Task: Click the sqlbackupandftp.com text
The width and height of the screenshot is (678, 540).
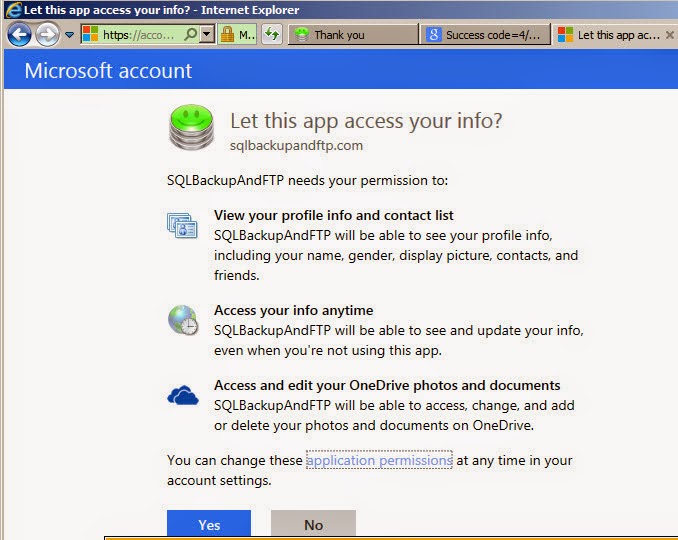Action: (296, 145)
